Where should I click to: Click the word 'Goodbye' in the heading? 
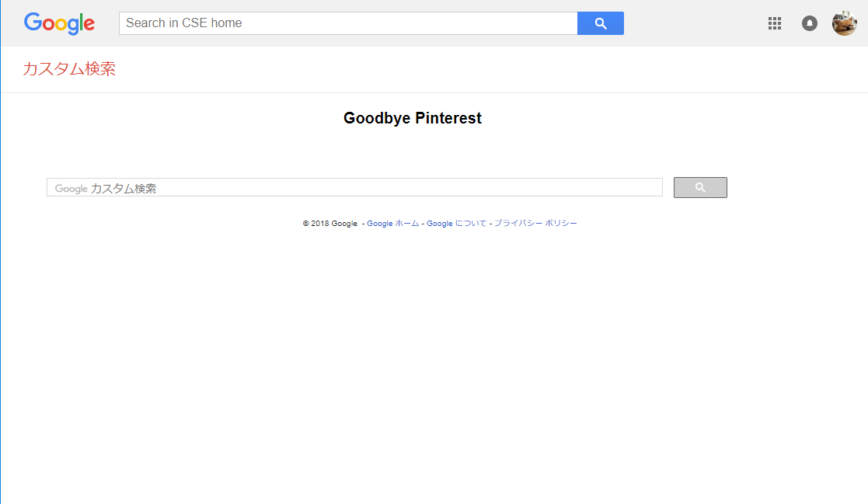[376, 118]
